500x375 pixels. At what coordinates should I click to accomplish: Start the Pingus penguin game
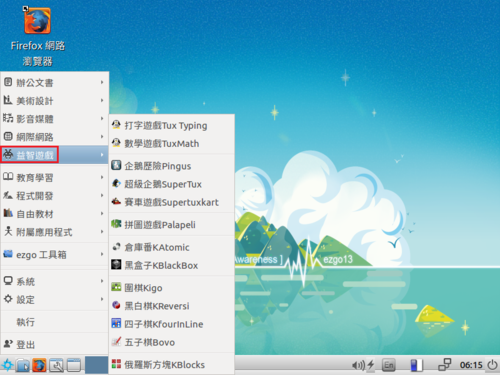172,166
